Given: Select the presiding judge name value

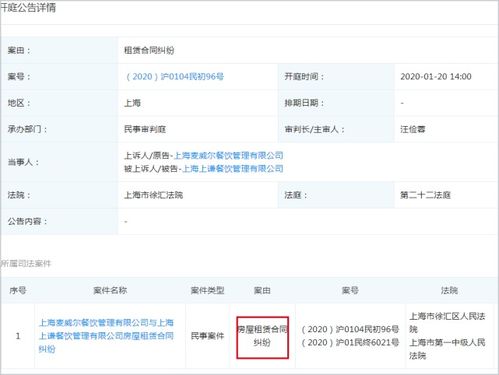Looking at the screenshot, I should point(413,129).
